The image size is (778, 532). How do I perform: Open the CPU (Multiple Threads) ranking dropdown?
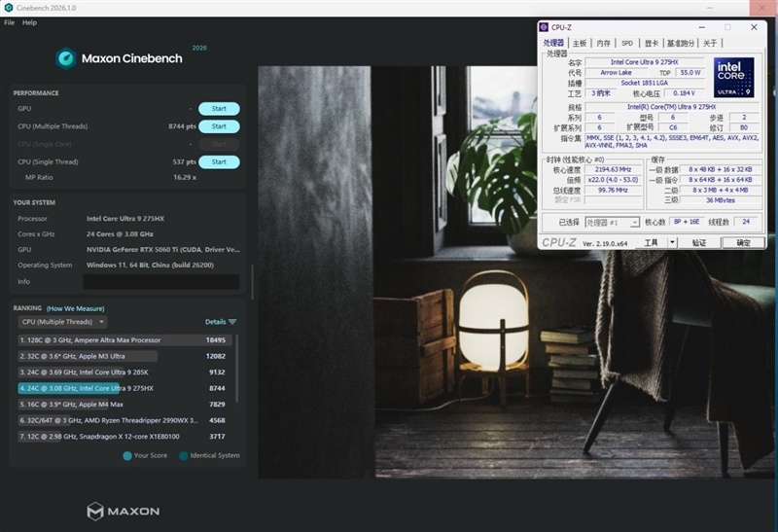(x=62, y=322)
